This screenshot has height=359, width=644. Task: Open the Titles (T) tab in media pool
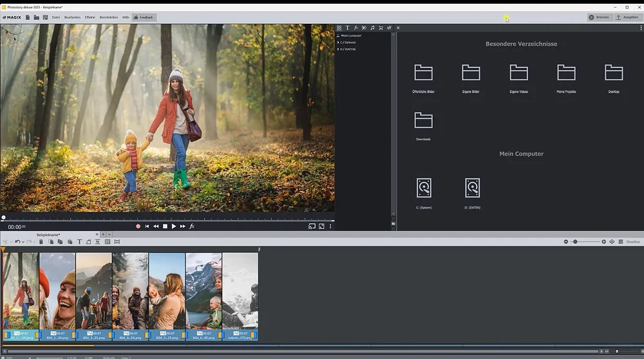coord(347,28)
